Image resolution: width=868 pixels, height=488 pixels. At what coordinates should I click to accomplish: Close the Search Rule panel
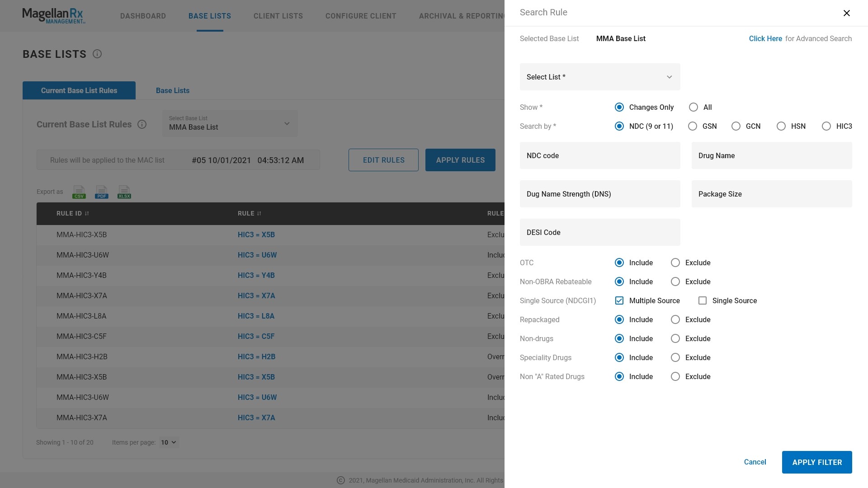[x=846, y=13]
